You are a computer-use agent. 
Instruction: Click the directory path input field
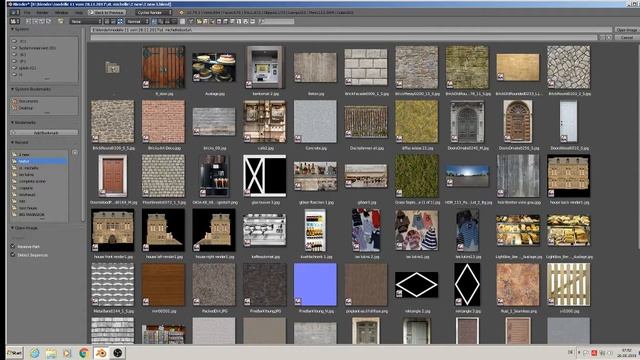(351, 30)
